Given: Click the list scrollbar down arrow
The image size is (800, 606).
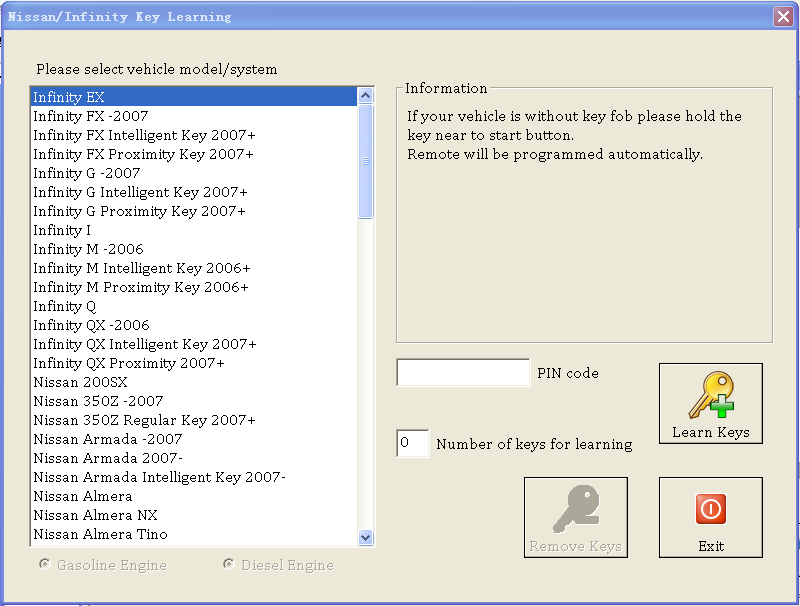Looking at the screenshot, I should click(365, 537).
